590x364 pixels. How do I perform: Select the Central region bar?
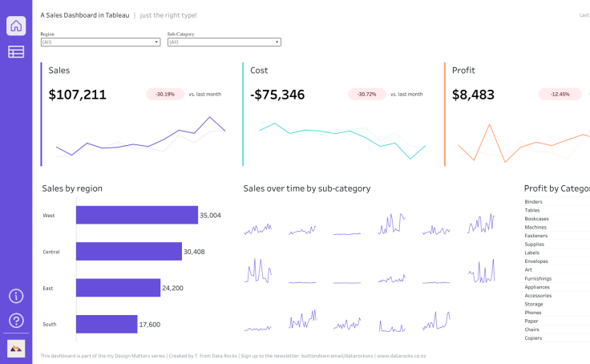[129, 252]
